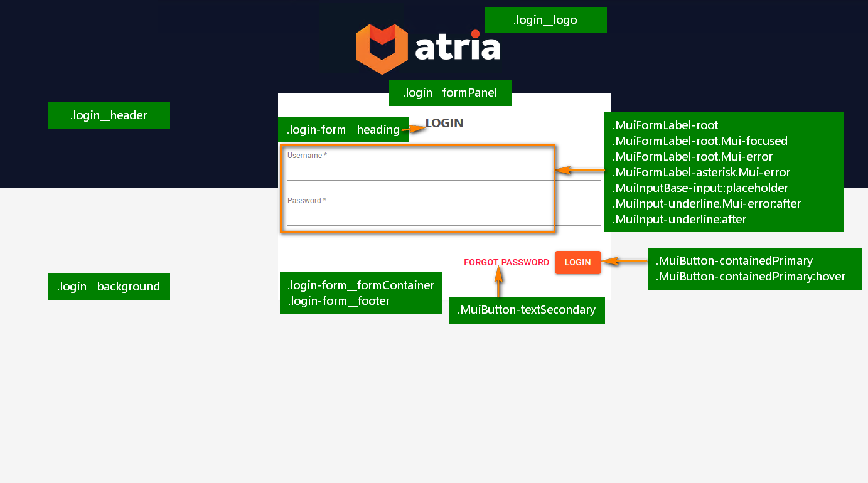The width and height of the screenshot is (868, 483).
Task: Click the LOGIN heading text
Action: [x=445, y=123]
